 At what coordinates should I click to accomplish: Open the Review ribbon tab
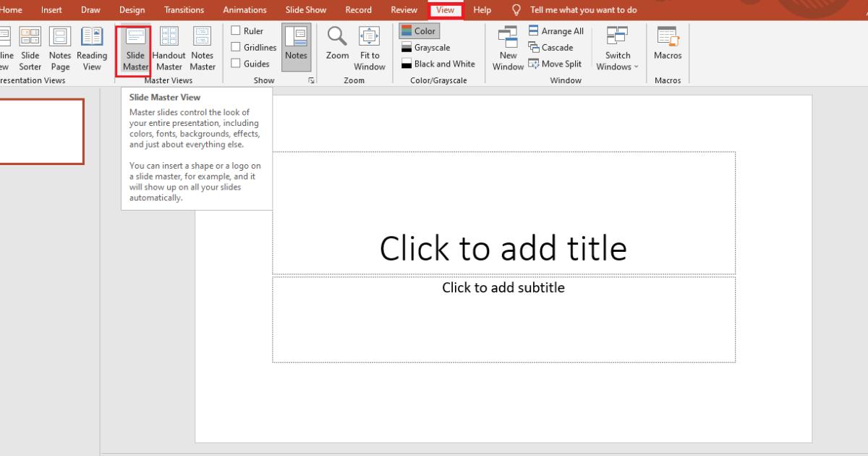click(404, 9)
